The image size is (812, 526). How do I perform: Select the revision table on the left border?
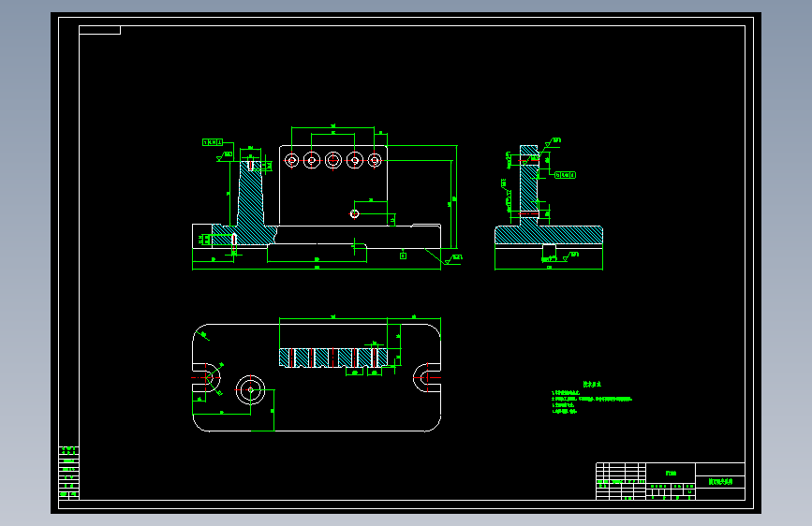coord(69,472)
